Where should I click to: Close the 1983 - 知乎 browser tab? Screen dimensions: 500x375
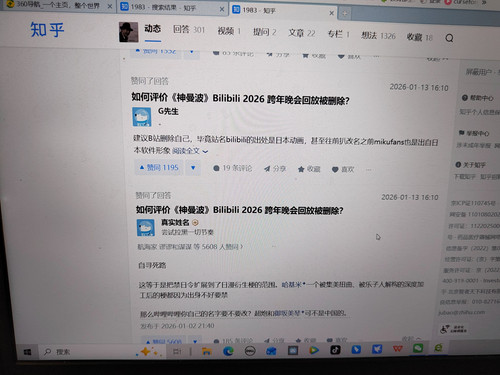[331, 13]
